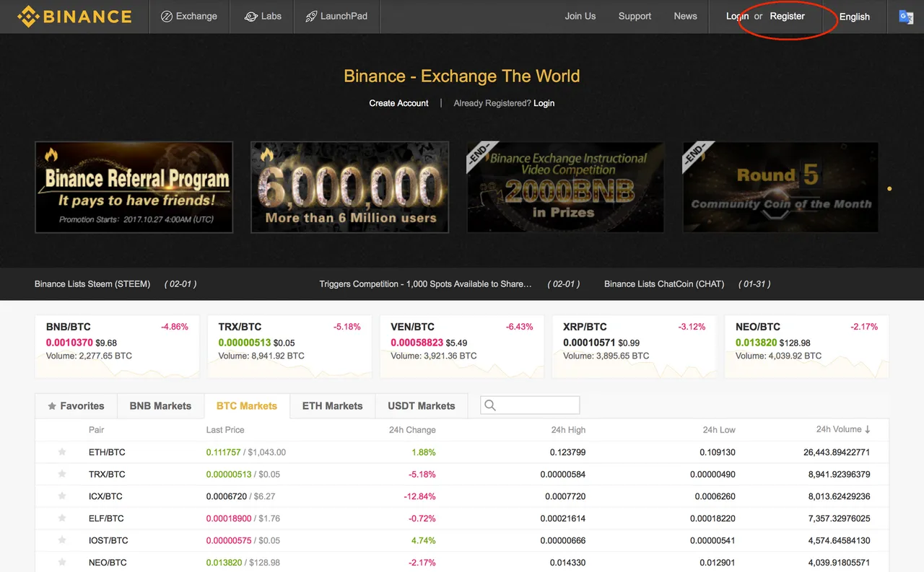Screen dimensions: 924x572
Task: Open the Round 5 Community Coin banner
Action: 780,187
